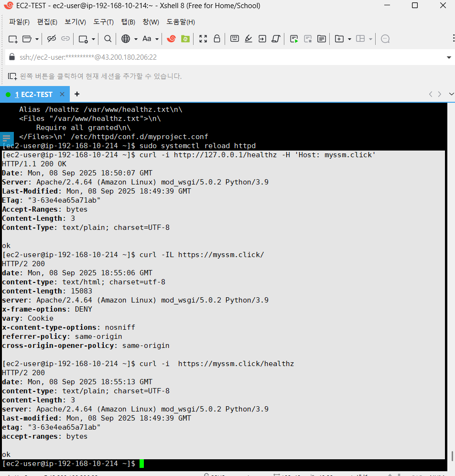The height and width of the screenshot is (476, 455).
Task: Expand the new tab group dropdown arrow
Action: [x=349, y=39]
